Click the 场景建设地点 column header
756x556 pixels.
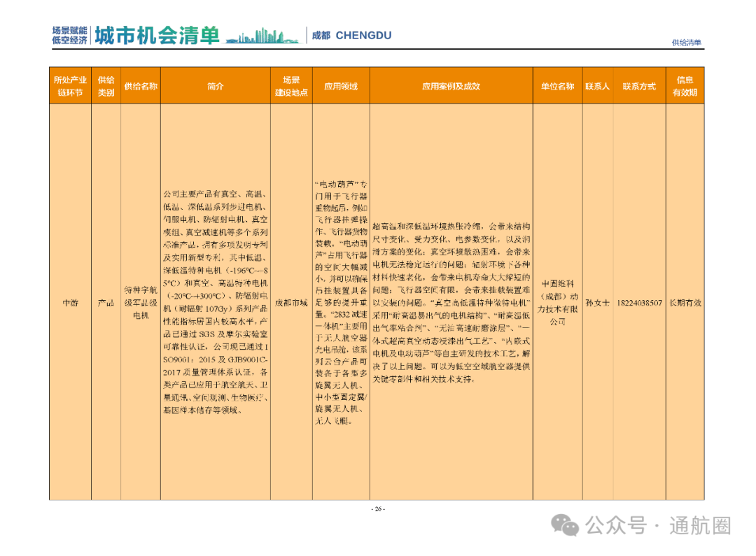click(x=292, y=86)
